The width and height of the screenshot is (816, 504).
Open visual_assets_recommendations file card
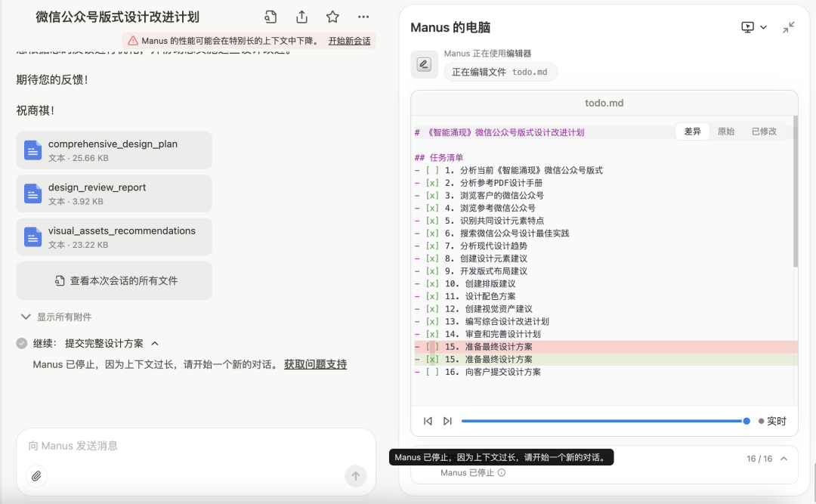114,237
